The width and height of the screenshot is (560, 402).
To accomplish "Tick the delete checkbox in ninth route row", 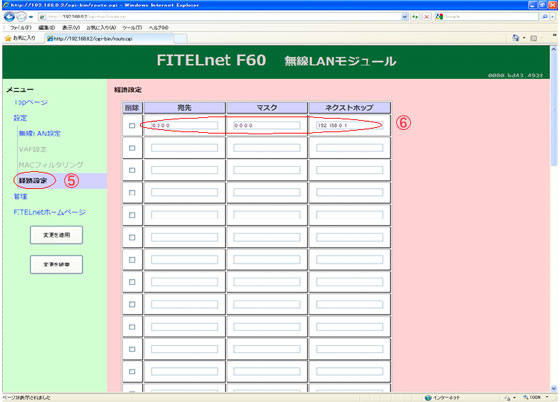I will pyautogui.click(x=132, y=305).
